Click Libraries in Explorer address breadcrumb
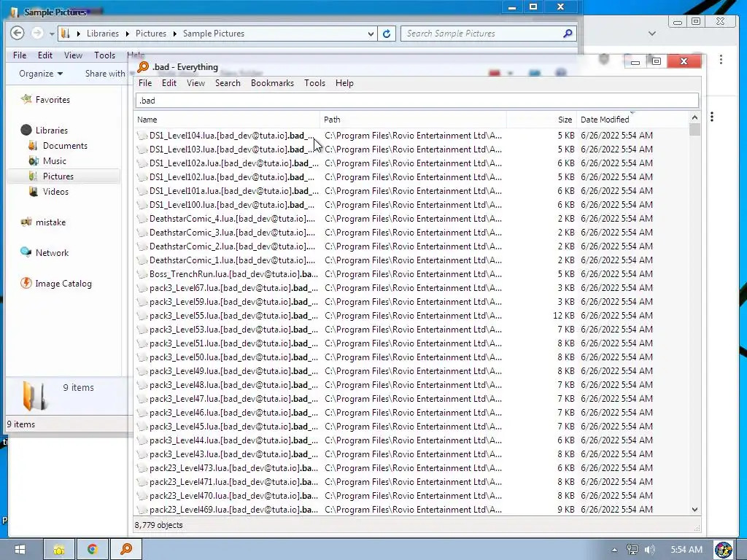This screenshot has width=747, height=560. tap(103, 34)
